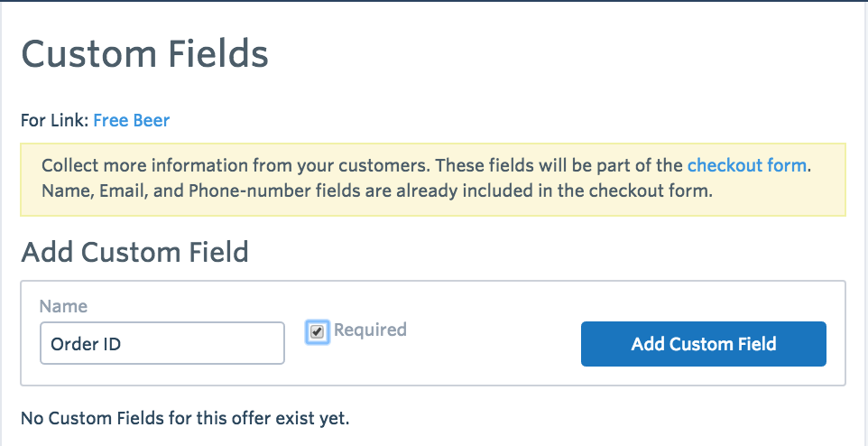
Task: Click the Custom Fields page heading
Action: (144, 54)
